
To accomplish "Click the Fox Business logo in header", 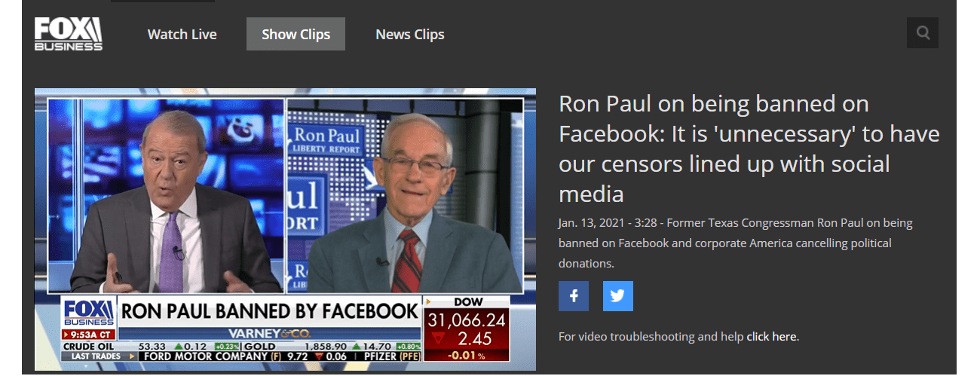I will (x=69, y=34).
